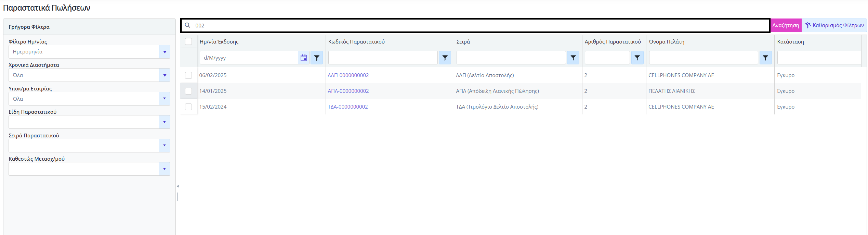Open document ΑΠΛ-0000000002
This screenshot has width=868, height=235.
[x=348, y=91]
